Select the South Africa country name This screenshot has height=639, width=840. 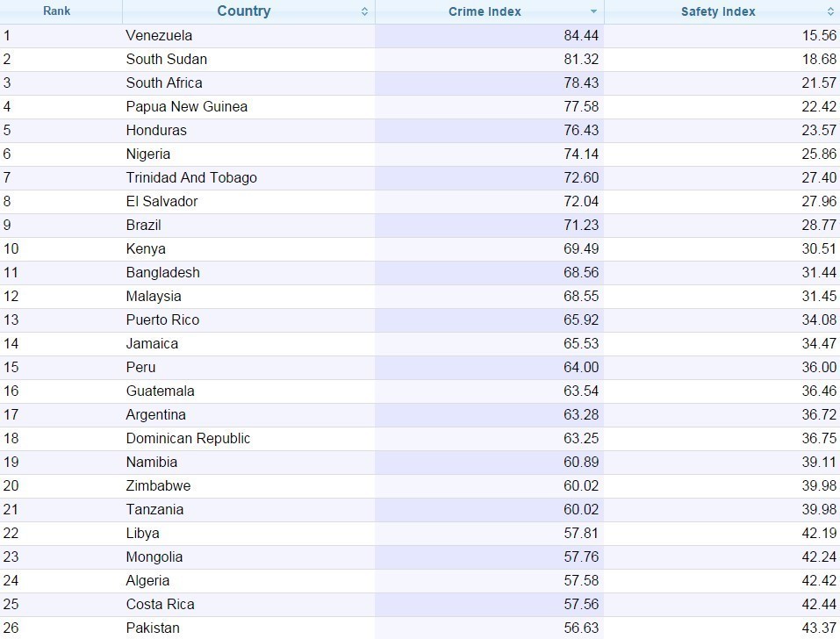(x=164, y=83)
